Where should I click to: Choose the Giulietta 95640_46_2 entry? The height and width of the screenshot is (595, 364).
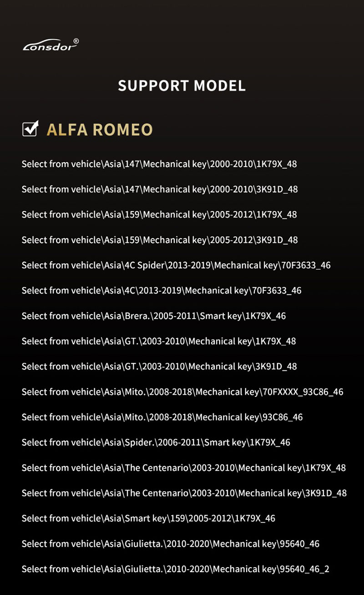[x=176, y=569]
